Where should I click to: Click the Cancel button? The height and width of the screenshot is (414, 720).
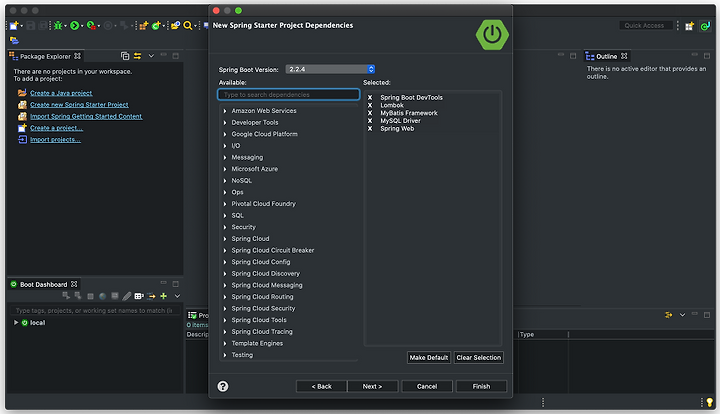[427, 386]
